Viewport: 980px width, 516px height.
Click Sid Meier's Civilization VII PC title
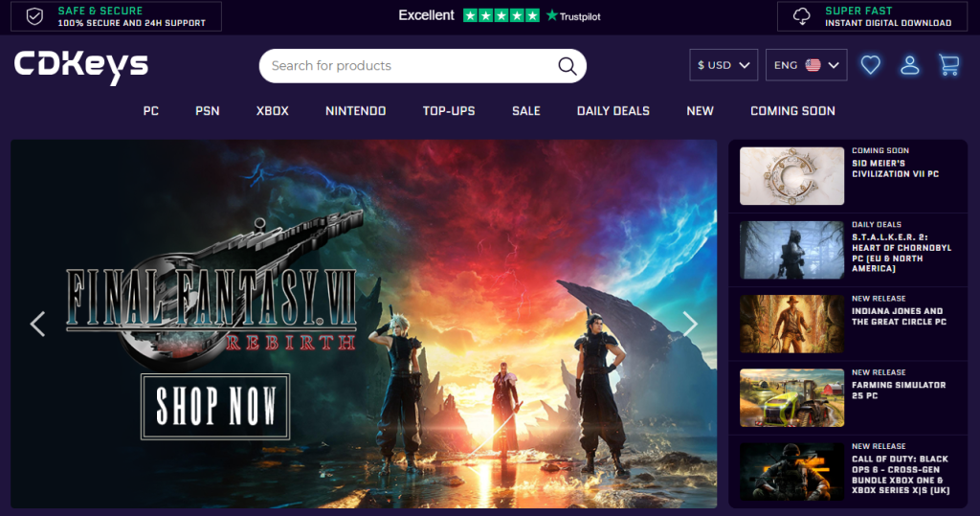point(895,168)
